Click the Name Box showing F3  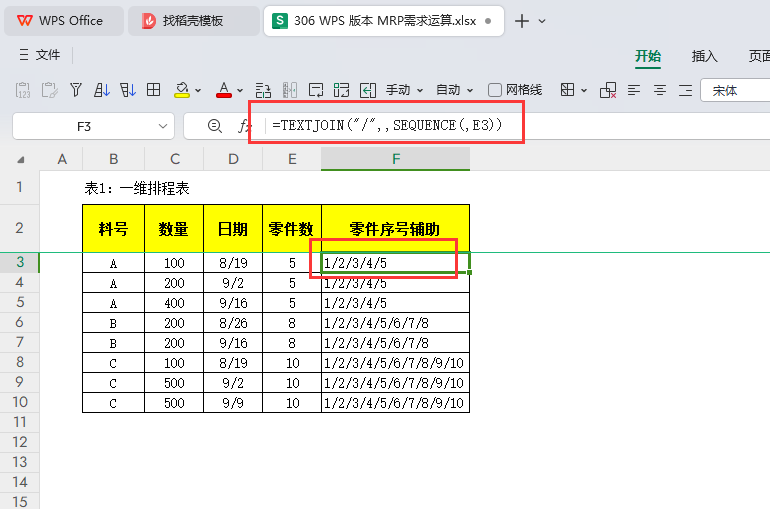84,127
